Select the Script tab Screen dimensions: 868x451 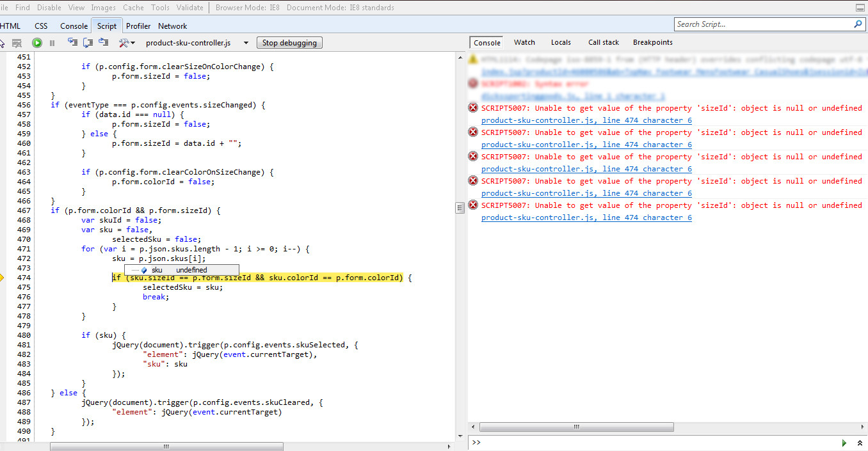coord(107,26)
